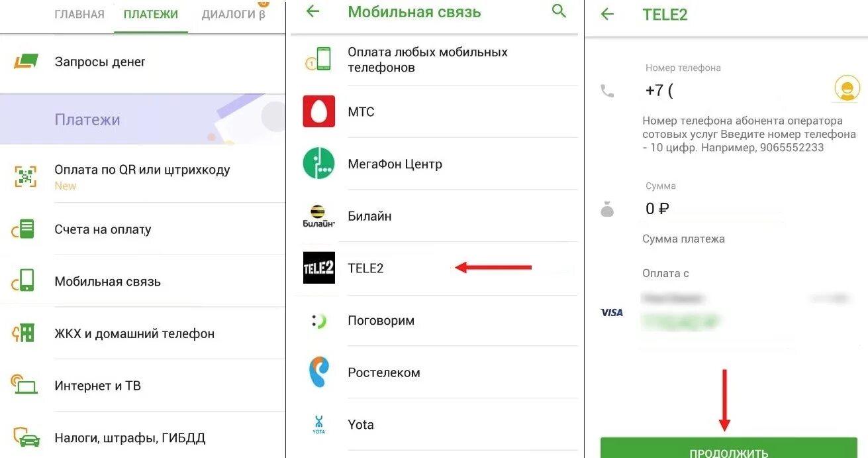Image resolution: width=868 pixels, height=458 pixels.
Task: Tap the Билайн logo icon
Action: pyautogui.click(x=319, y=216)
